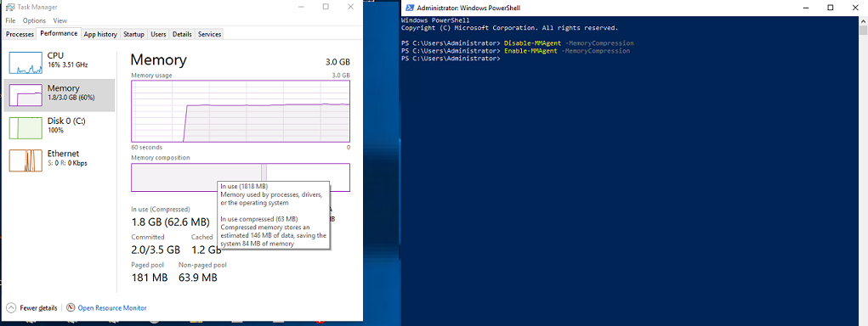Click the Fewer details chevron icon
868x326 pixels.
(x=11, y=308)
